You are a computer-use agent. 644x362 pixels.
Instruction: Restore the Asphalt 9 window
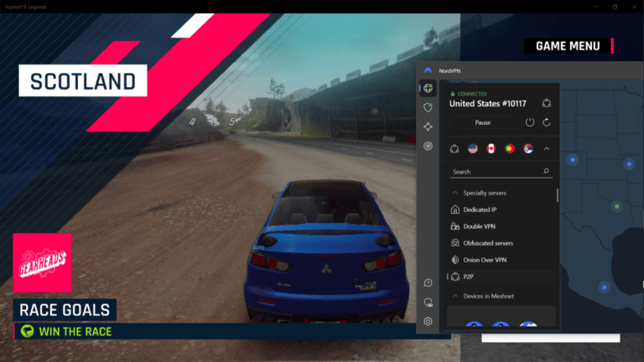point(615,7)
